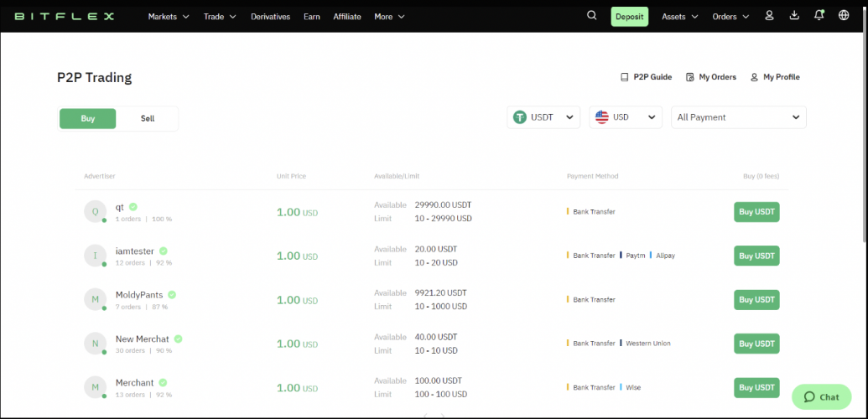This screenshot has height=419, width=868.
Task: Open the P2P Guide link
Action: click(646, 77)
